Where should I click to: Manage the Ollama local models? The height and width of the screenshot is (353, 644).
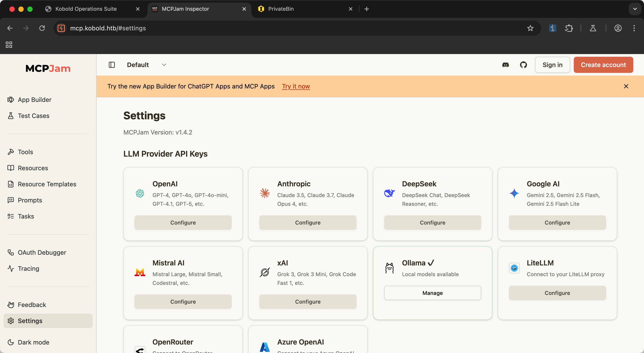point(432,293)
